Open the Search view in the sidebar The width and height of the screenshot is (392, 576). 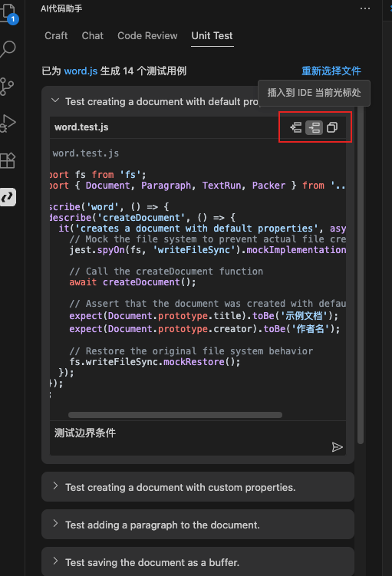click(x=8, y=49)
